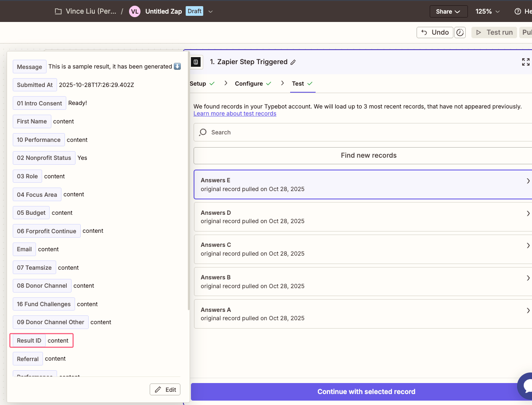The image size is (532, 405).
Task: Click the folder icon in breadcrumb
Action: click(x=58, y=11)
